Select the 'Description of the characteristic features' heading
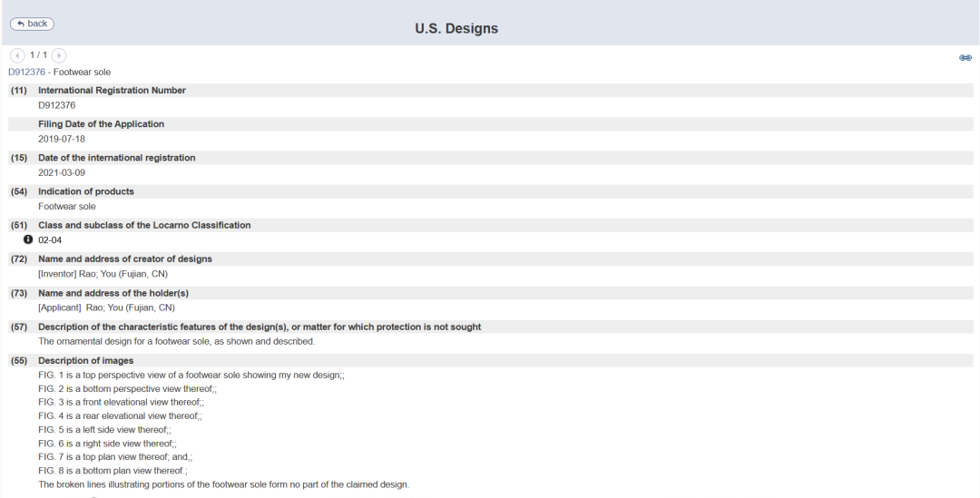 coord(260,327)
